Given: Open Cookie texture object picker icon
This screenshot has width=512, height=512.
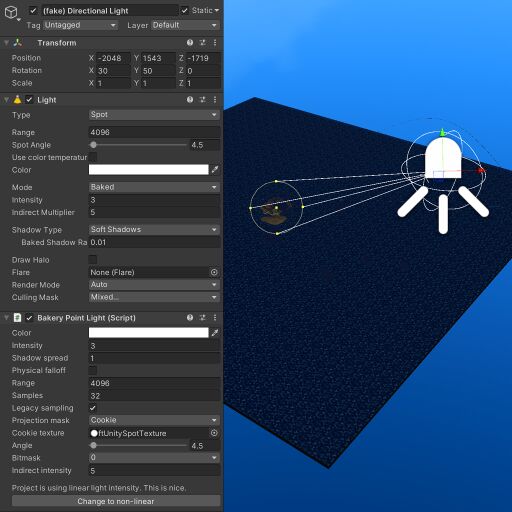Looking at the screenshot, I should click(214, 433).
